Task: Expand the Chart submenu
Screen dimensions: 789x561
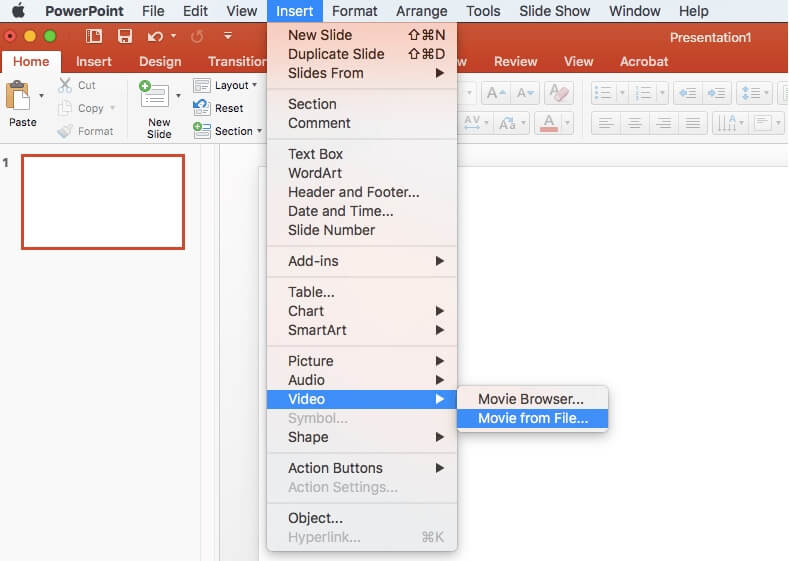Action: click(362, 311)
